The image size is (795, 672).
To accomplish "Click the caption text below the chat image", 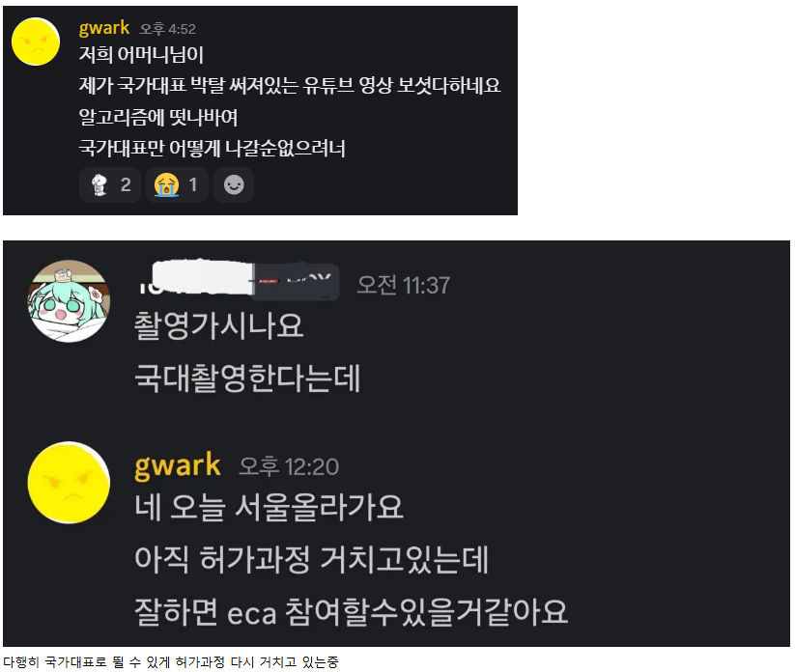I will [x=170, y=662].
